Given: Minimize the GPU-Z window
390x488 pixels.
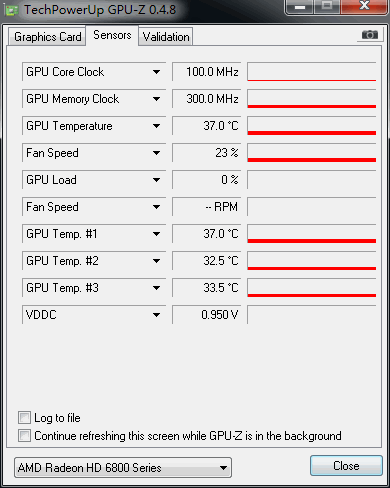Looking at the screenshot, I should (x=300, y=7).
